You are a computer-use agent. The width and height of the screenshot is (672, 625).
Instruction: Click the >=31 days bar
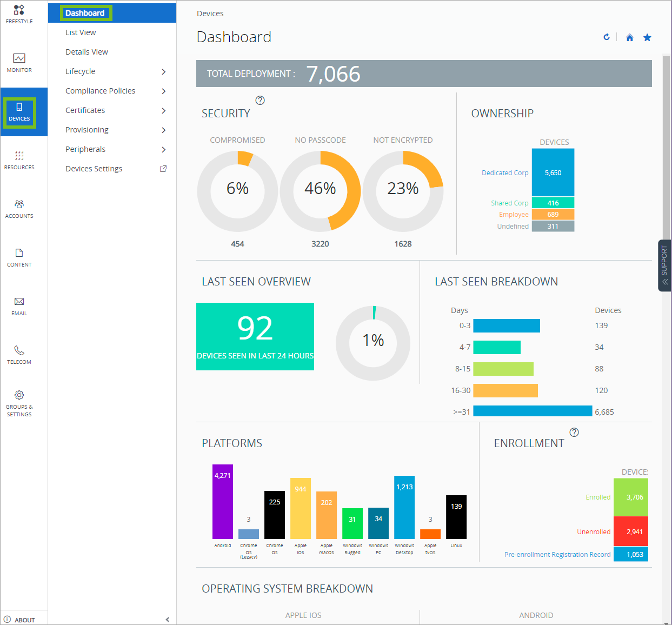[533, 411]
